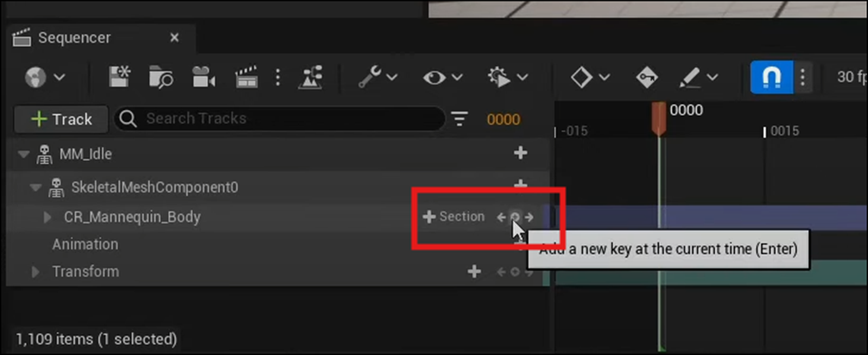Click the Save sequence icon
Image resolution: width=868 pixels, height=355 pixels.
pyautogui.click(x=119, y=77)
